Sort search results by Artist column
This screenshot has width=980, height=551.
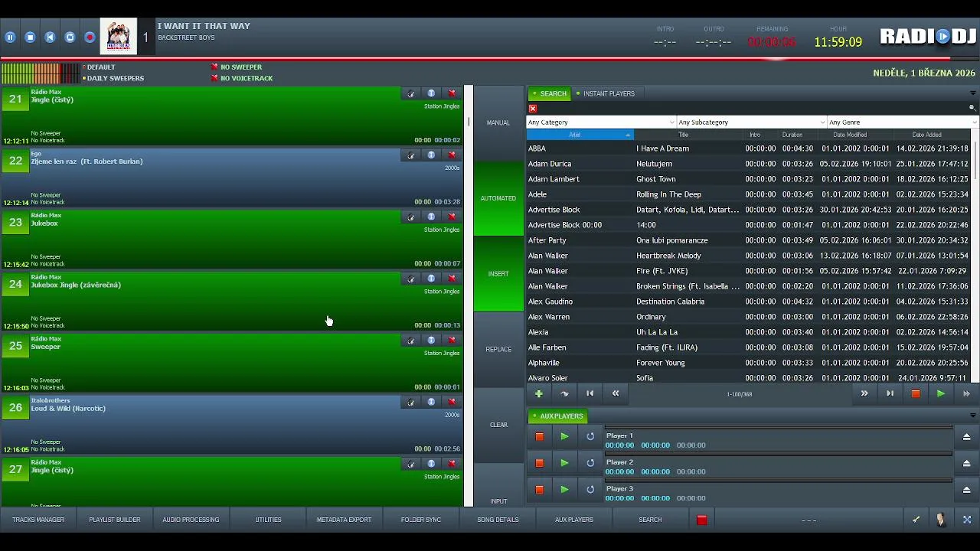580,135
